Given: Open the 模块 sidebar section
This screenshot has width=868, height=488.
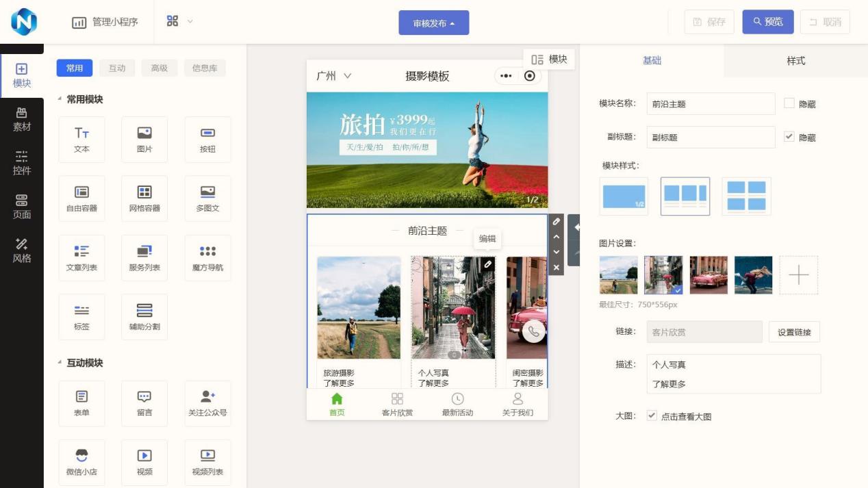Looking at the screenshot, I should coord(22,75).
